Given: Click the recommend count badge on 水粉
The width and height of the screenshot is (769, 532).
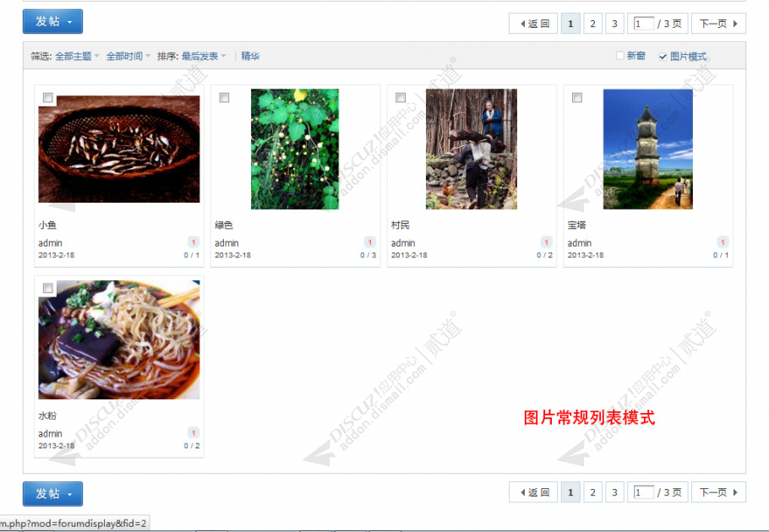Looking at the screenshot, I should click(194, 432).
